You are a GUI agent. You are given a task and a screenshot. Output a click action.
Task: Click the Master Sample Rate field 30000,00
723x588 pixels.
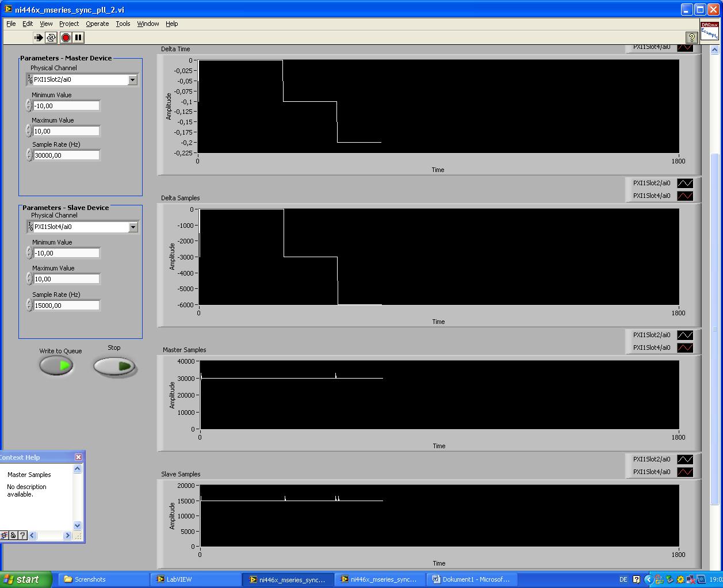(x=66, y=155)
